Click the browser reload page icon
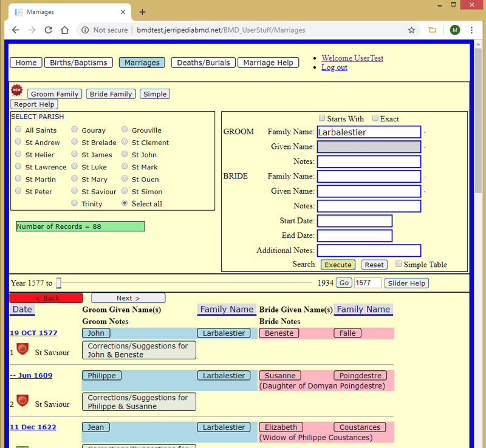Viewport: 486px width, 448px height. (48, 30)
